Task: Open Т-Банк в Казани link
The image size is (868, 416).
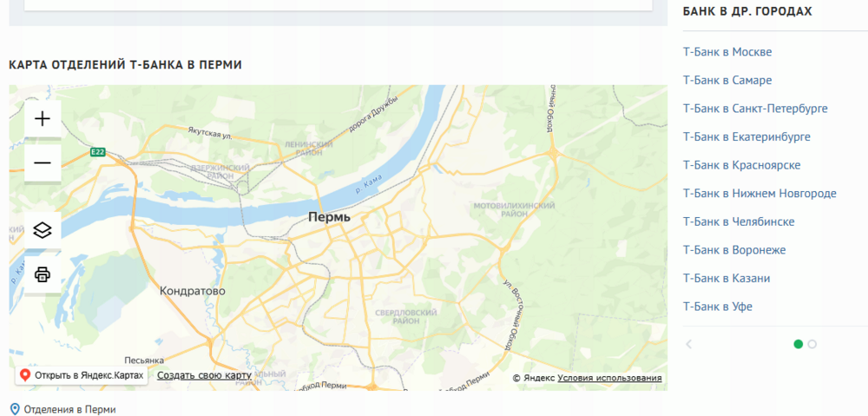Action: tap(727, 278)
